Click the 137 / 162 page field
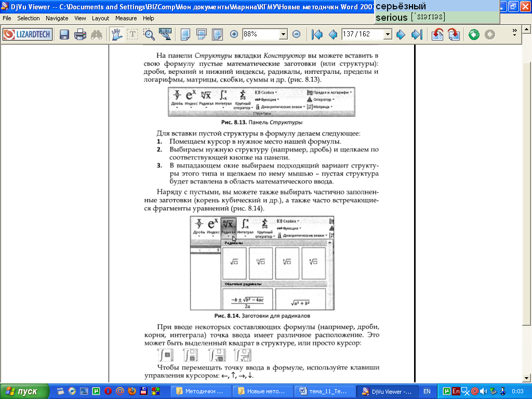The height and width of the screenshot is (399, 532). (x=362, y=34)
